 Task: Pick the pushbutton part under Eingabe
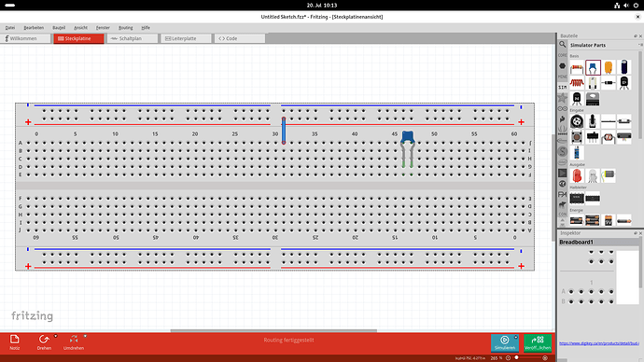tap(577, 137)
